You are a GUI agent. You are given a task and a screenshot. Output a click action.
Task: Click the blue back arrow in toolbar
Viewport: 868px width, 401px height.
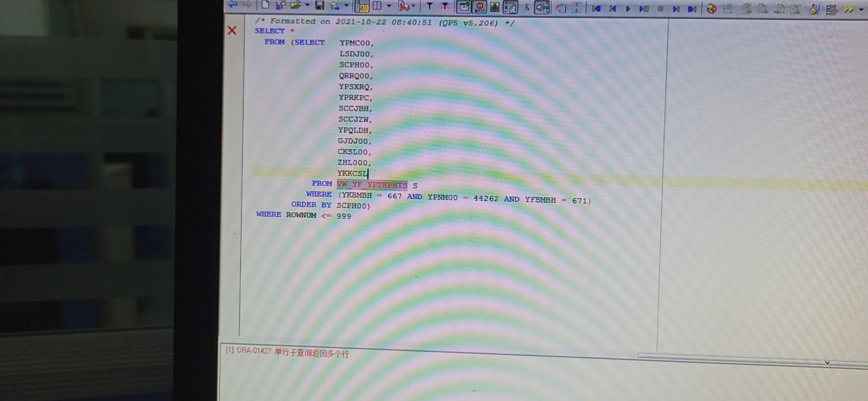coord(233,5)
